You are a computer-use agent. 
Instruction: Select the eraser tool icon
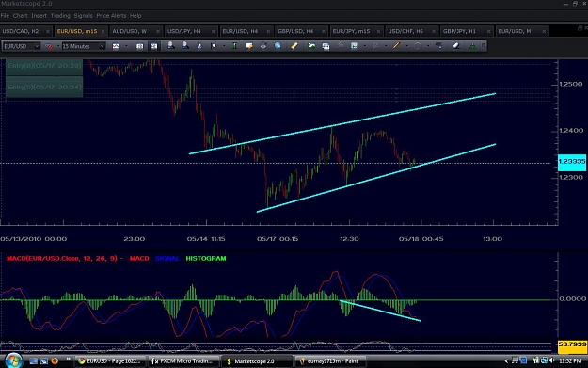[x=456, y=46]
